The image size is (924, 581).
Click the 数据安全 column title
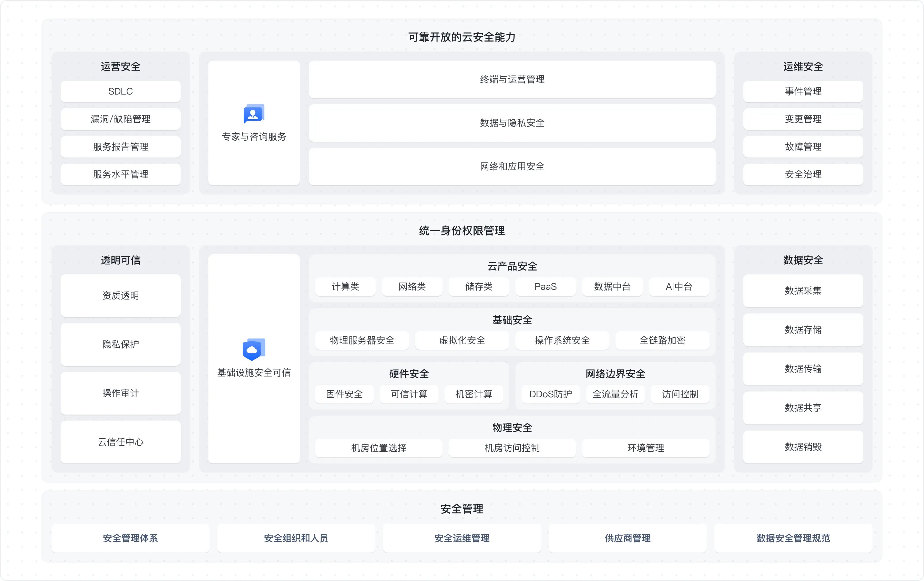[803, 260]
